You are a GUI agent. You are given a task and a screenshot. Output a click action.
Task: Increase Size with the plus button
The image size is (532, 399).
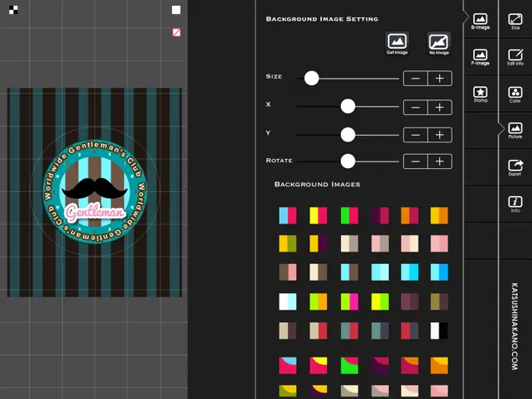click(439, 79)
